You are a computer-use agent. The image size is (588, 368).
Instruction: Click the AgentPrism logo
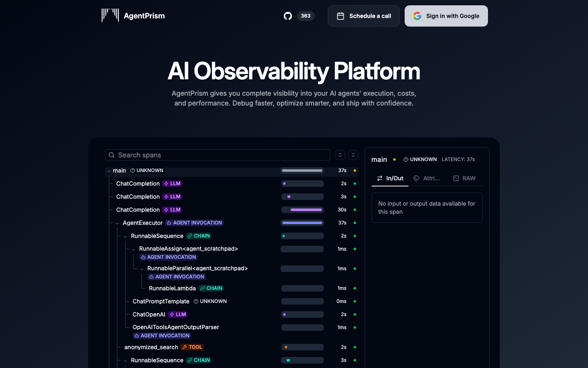point(133,16)
